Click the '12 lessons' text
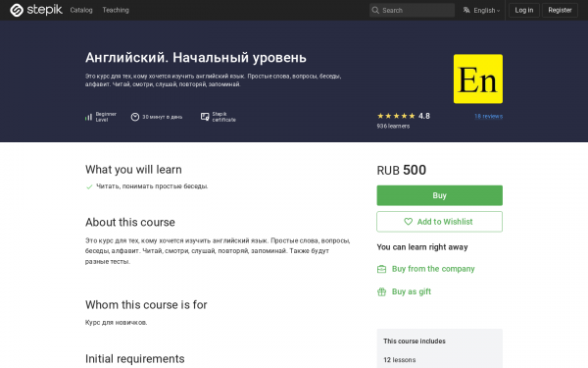The width and height of the screenshot is (588, 368). tap(400, 360)
